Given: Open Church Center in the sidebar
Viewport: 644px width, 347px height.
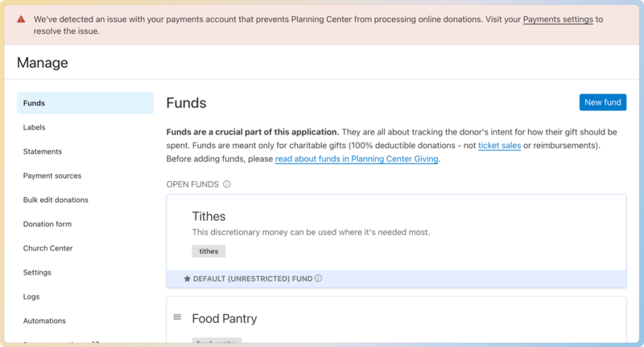Looking at the screenshot, I should [48, 248].
